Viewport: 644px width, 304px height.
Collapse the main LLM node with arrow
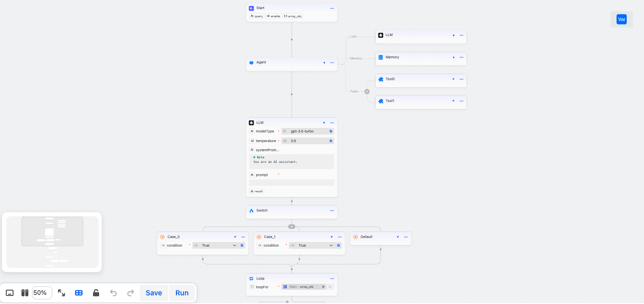click(324, 123)
